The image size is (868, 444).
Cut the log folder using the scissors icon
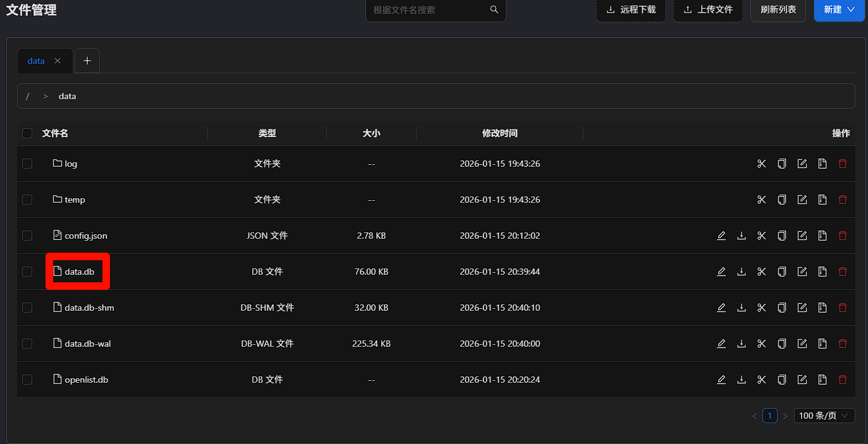tap(762, 164)
